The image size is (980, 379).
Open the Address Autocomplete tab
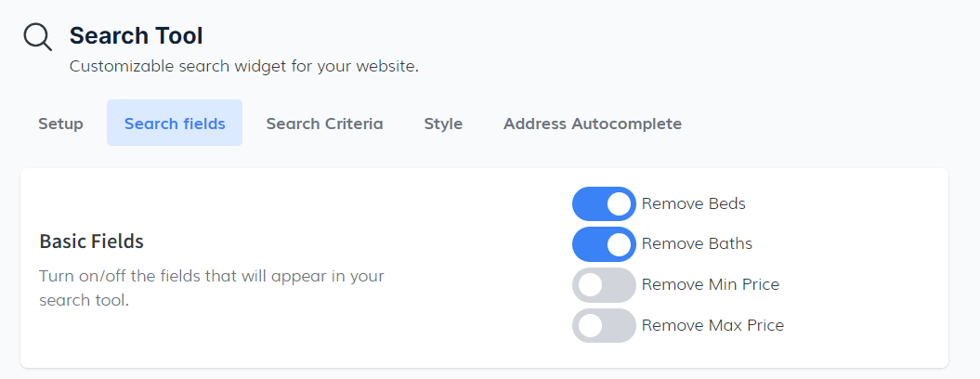[593, 124]
